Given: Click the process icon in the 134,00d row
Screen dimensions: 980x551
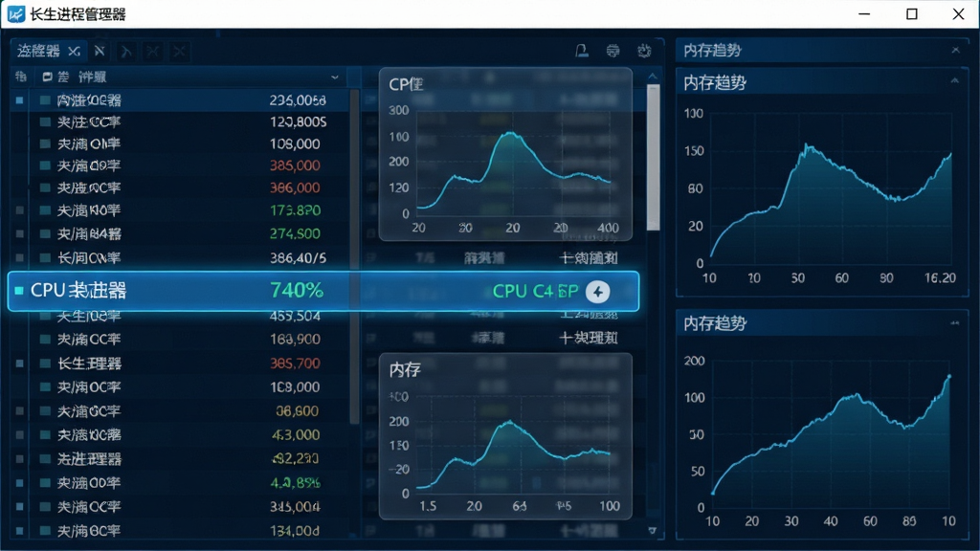Looking at the screenshot, I should tap(45, 531).
